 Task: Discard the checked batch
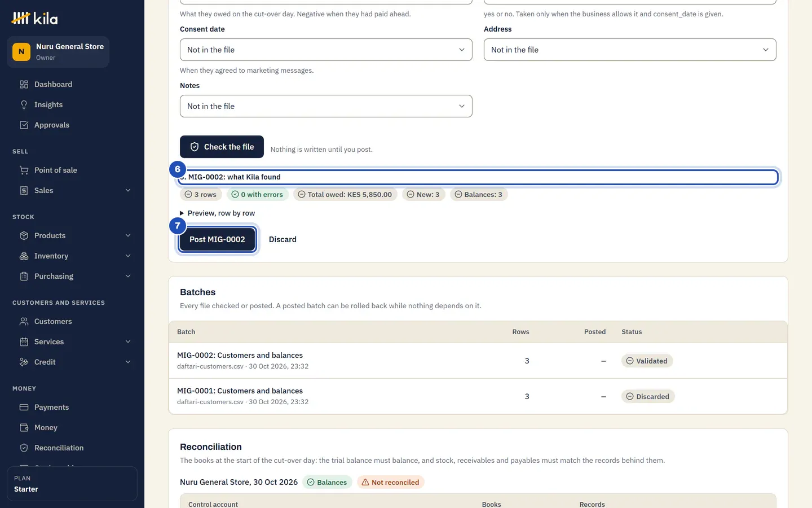pos(283,239)
